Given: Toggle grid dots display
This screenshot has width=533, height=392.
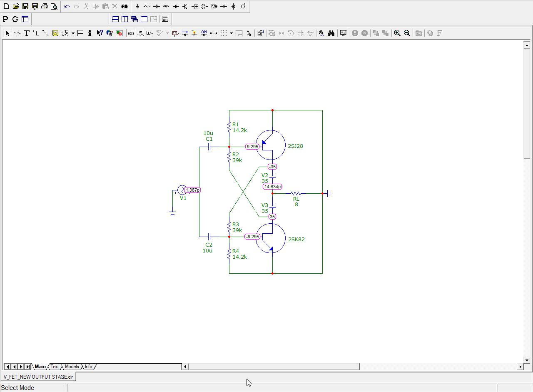Looking at the screenshot, I should click(x=223, y=33).
